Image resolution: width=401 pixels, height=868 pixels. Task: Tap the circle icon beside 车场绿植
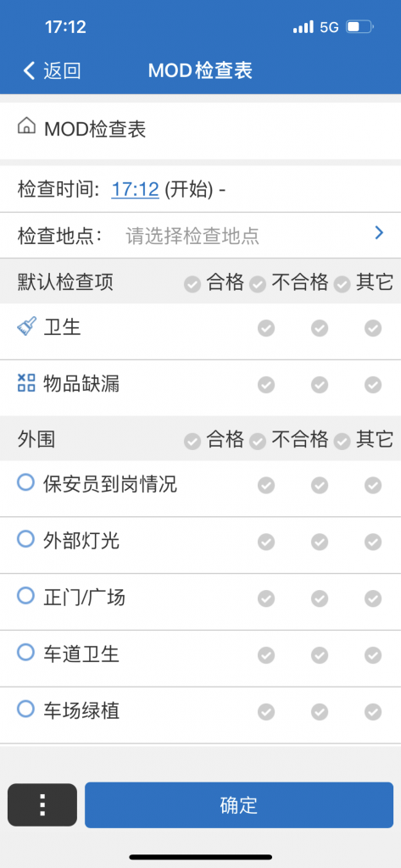(x=26, y=709)
